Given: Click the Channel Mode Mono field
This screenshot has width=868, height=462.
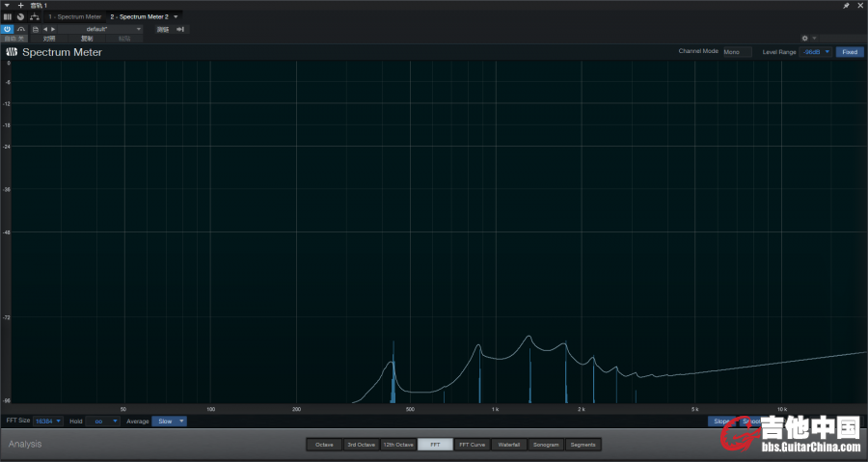Looking at the screenshot, I should (737, 52).
